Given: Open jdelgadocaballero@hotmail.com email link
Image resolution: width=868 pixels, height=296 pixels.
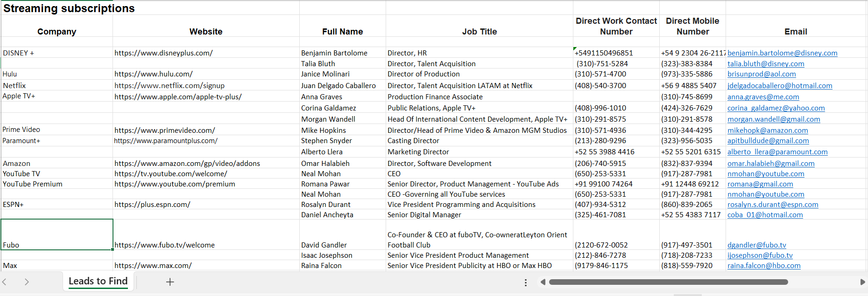Looking at the screenshot, I should [x=780, y=86].
